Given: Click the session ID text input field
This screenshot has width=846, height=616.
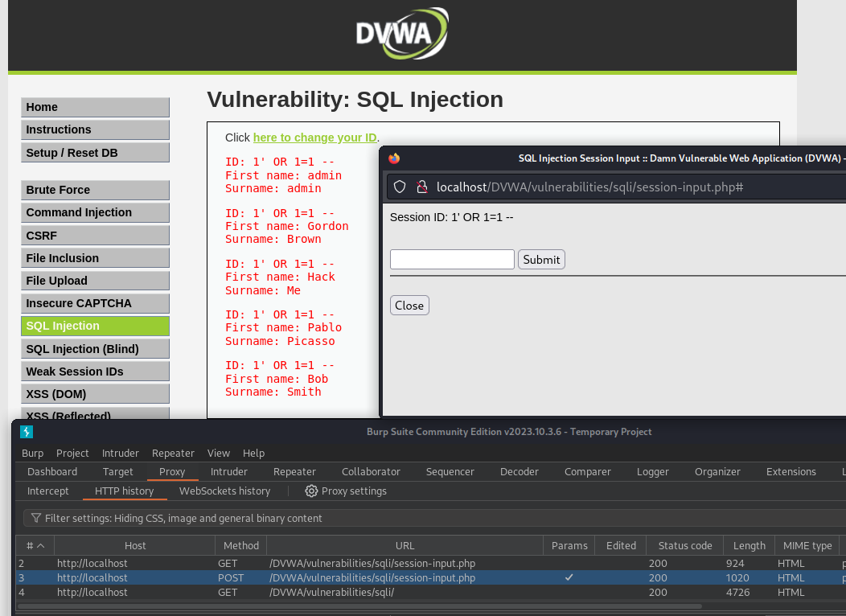Looking at the screenshot, I should pyautogui.click(x=452, y=260).
